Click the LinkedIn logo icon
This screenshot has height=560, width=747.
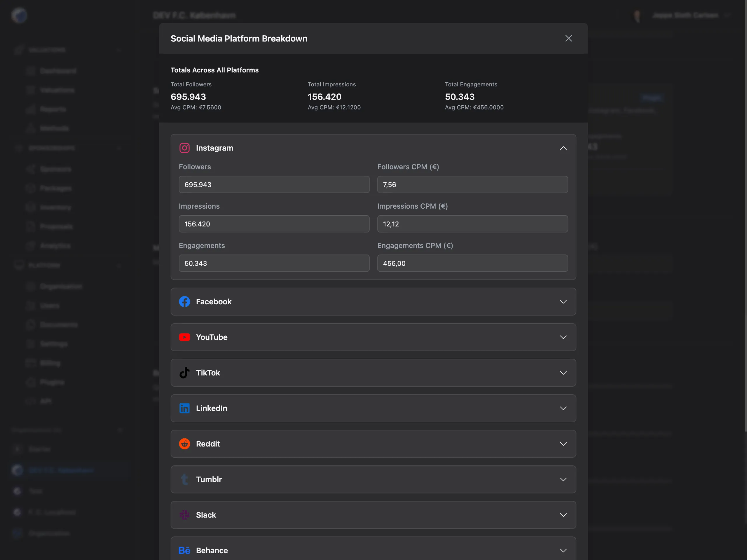click(x=184, y=408)
